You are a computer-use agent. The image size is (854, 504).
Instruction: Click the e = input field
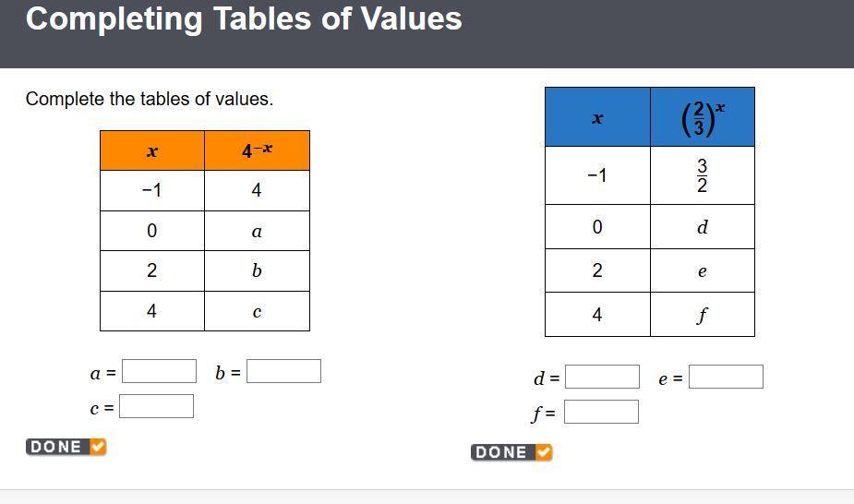[726, 377]
